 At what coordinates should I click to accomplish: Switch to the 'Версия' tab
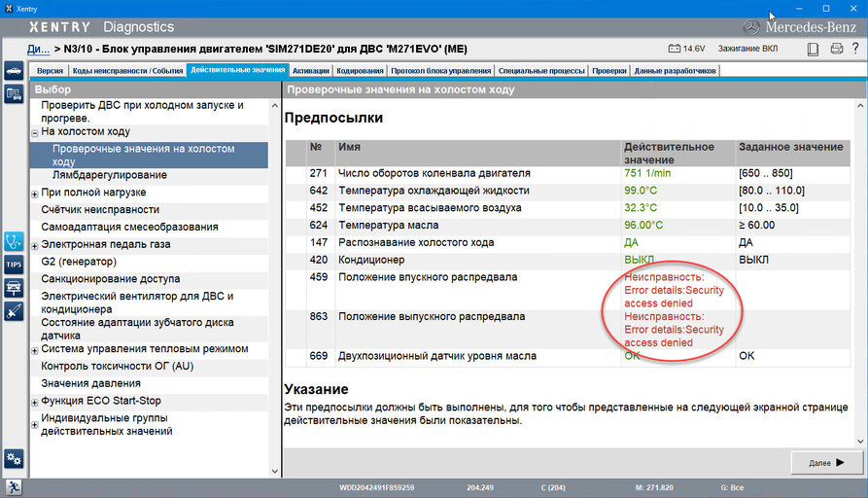pyautogui.click(x=50, y=70)
